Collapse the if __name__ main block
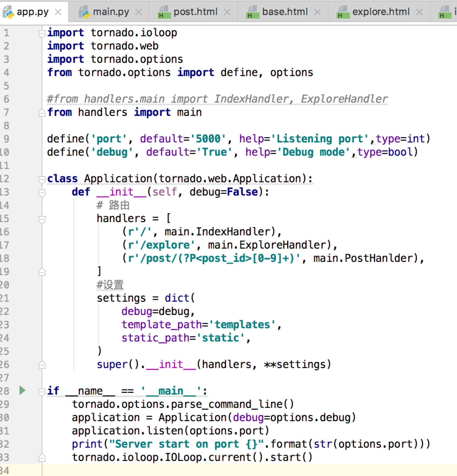 tap(42, 392)
